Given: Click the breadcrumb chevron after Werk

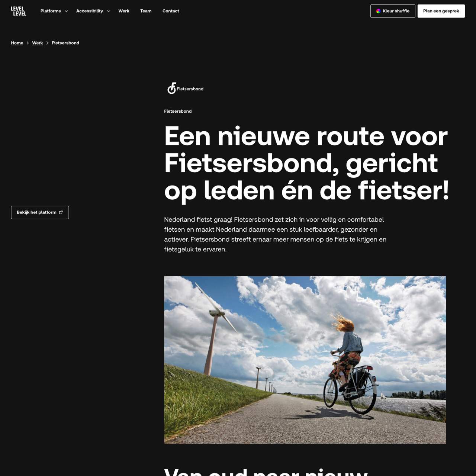Looking at the screenshot, I should 47,43.
